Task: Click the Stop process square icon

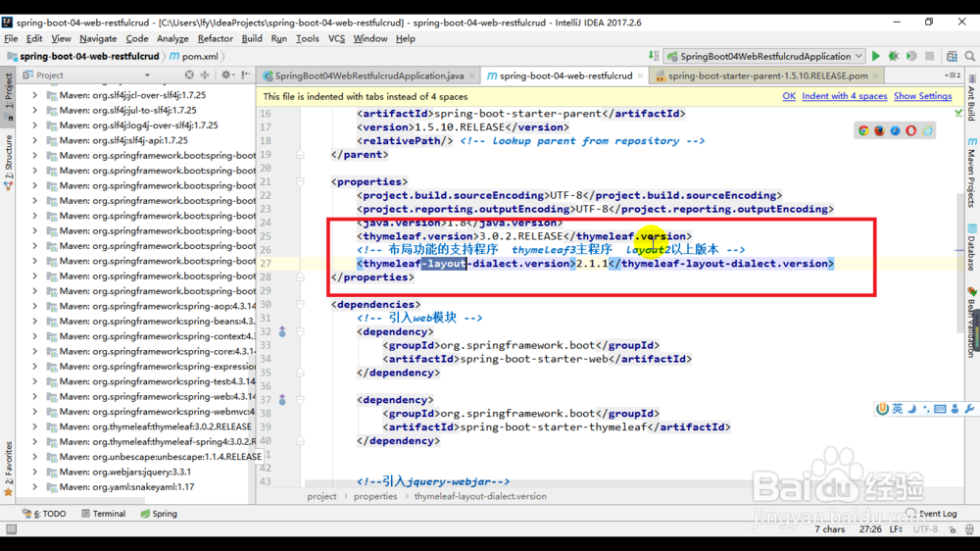Action: (x=930, y=56)
